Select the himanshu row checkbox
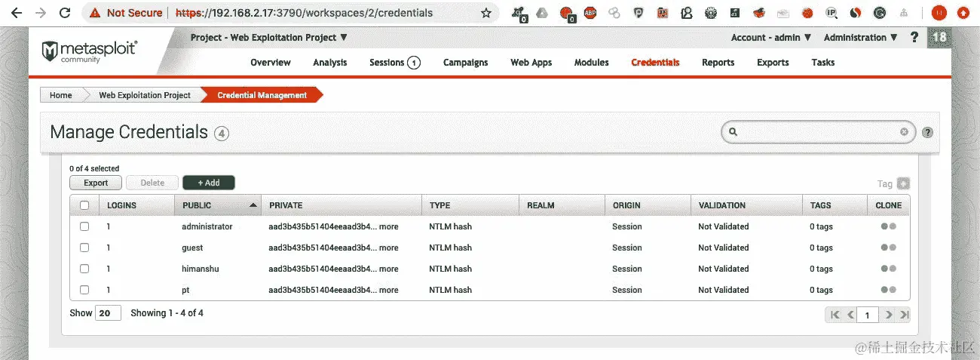 [84, 269]
